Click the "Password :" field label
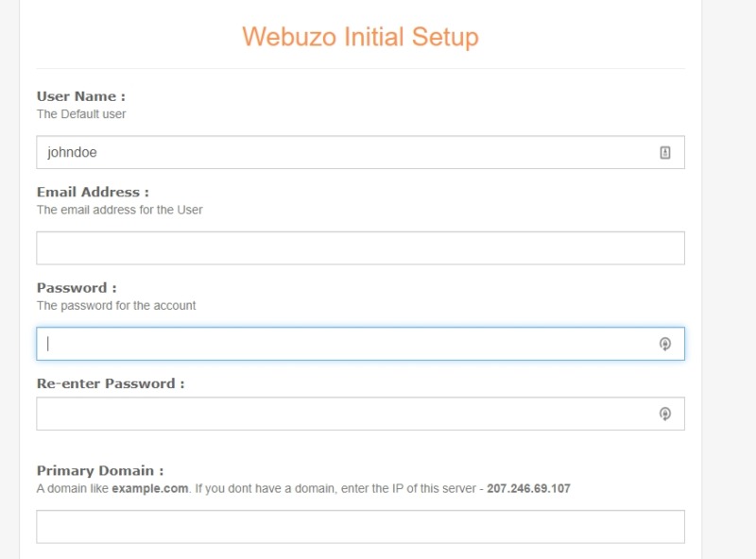This screenshot has width=756, height=559. click(77, 288)
